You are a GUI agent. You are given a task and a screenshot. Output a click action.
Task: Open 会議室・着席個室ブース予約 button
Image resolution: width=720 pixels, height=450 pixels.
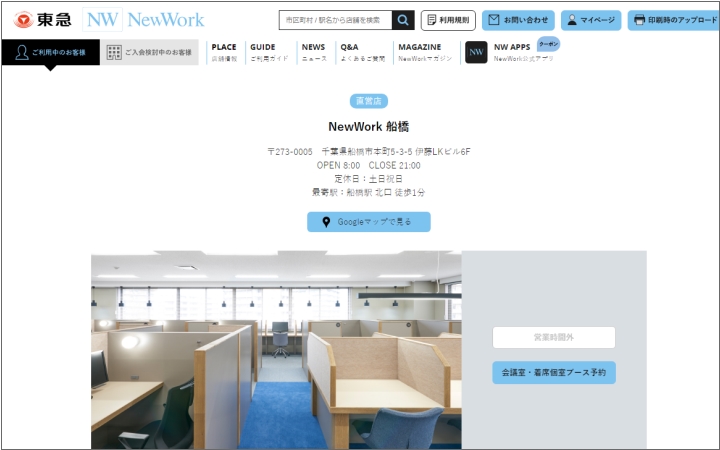point(554,372)
